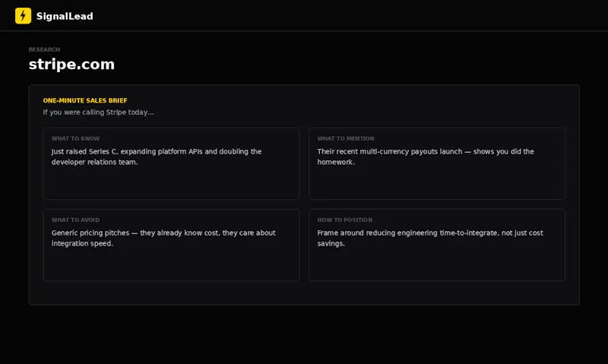Click the multi-currency payouts launch text

(x=426, y=157)
